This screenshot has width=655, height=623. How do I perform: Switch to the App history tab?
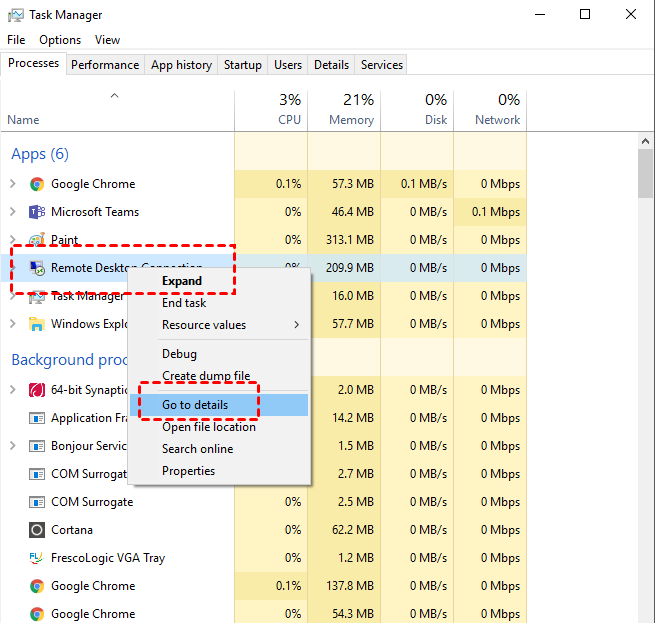[x=181, y=65]
